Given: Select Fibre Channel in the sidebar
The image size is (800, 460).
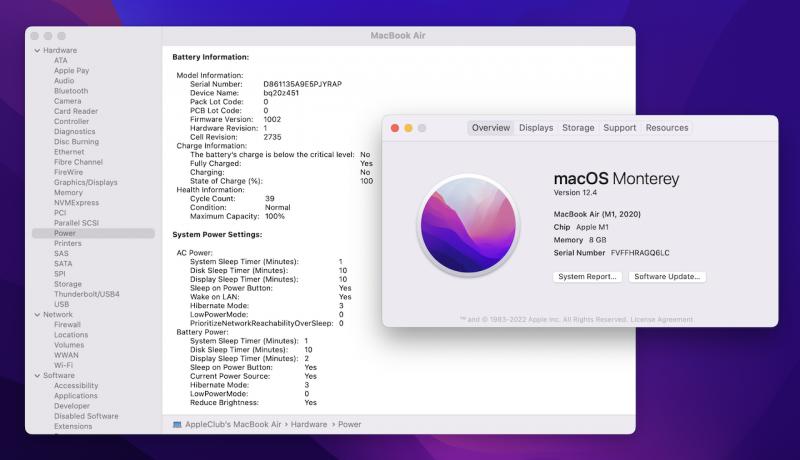Looking at the screenshot, I should tap(78, 162).
